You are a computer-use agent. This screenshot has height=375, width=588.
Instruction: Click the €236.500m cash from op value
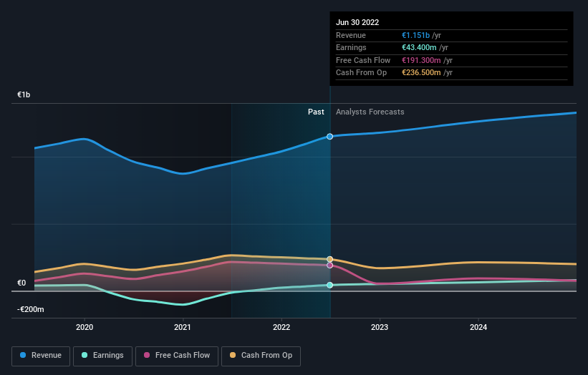[421, 73]
